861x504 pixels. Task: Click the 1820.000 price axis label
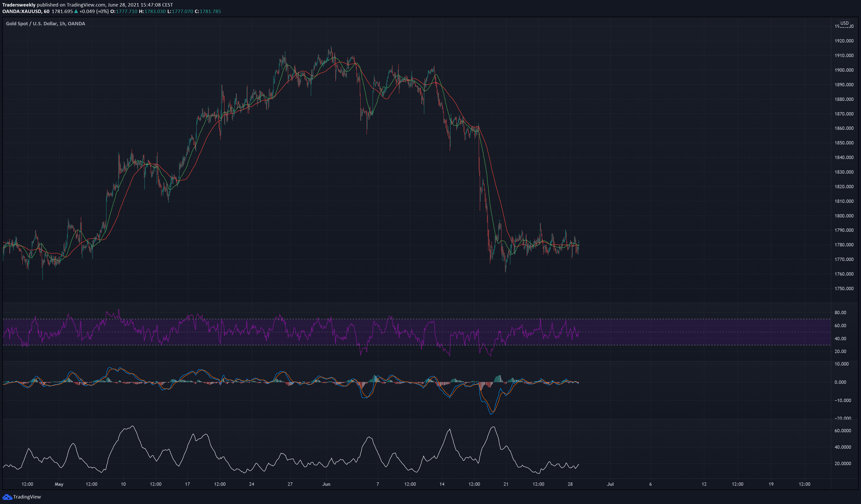[x=844, y=187]
